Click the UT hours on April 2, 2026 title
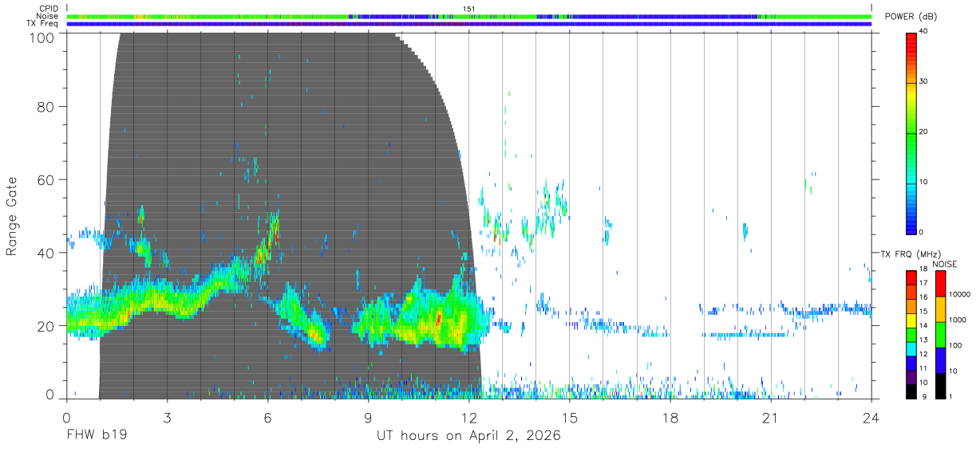 [468, 436]
